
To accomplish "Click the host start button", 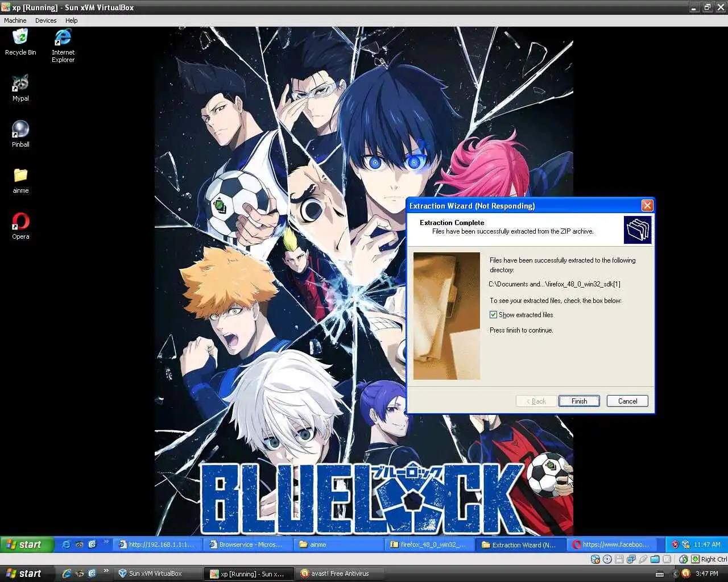I will point(27,573).
